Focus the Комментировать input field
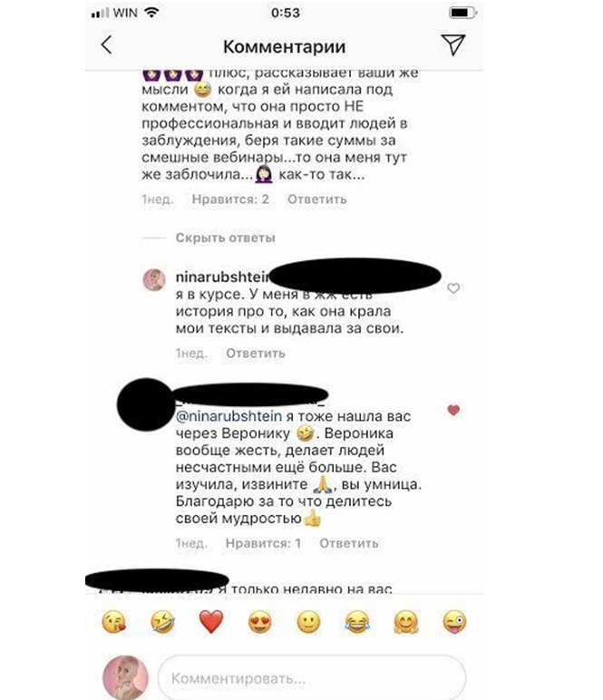 tap(312, 678)
